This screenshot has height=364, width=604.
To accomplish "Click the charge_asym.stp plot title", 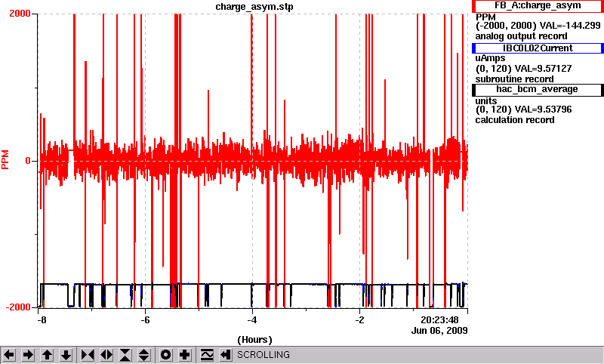I will pos(254,7).
